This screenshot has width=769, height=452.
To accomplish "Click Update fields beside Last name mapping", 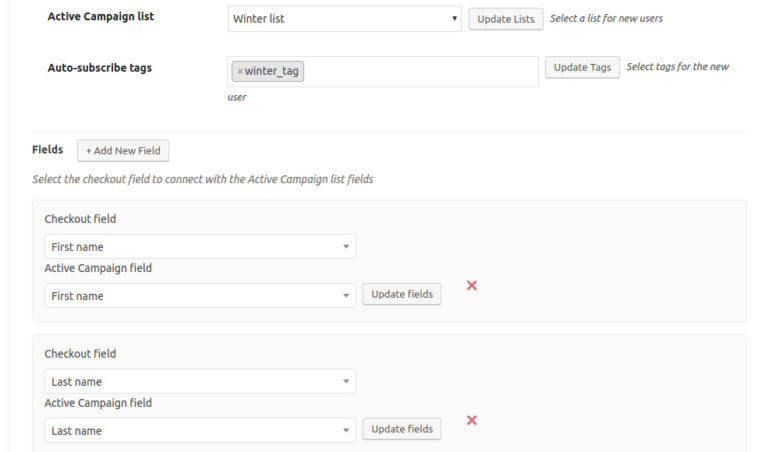I will tap(402, 429).
